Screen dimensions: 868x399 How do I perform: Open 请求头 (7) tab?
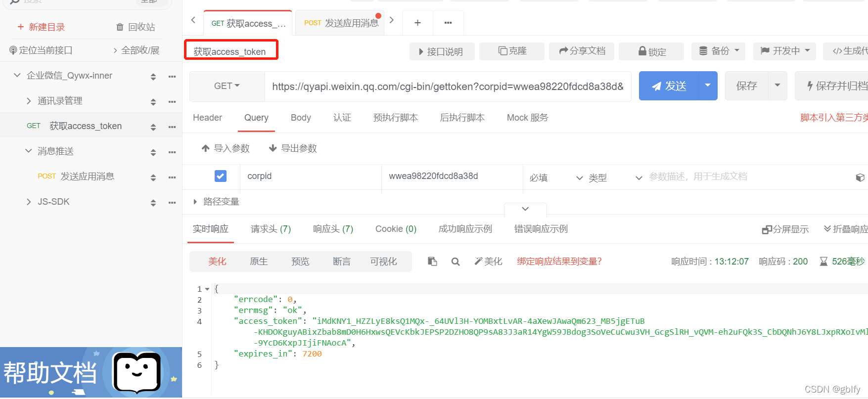(271, 229)
